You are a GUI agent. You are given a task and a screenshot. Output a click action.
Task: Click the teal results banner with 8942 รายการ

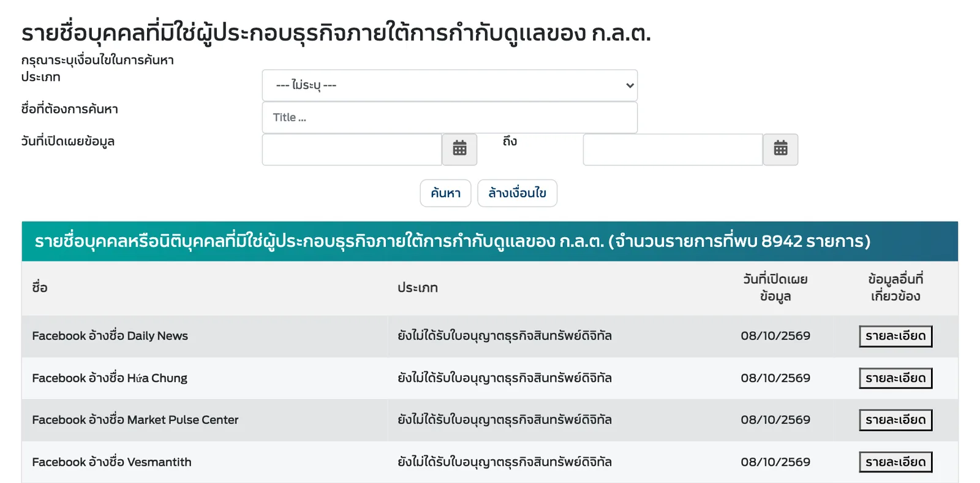click(x=490, y=241)
